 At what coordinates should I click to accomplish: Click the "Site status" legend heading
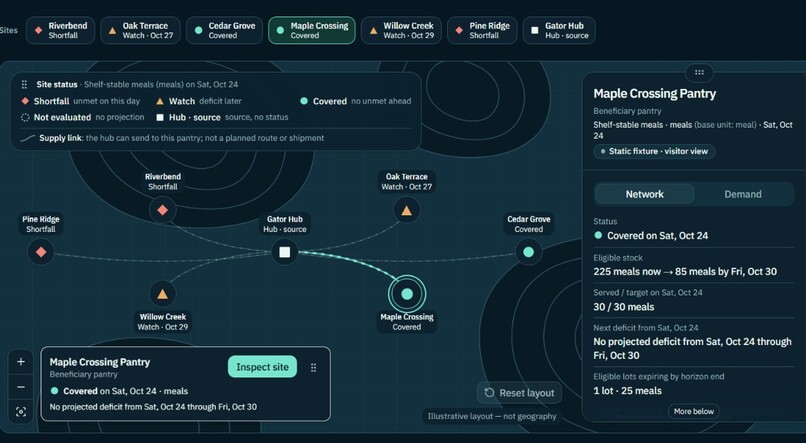pyautogui.click(x=57, y=84)
